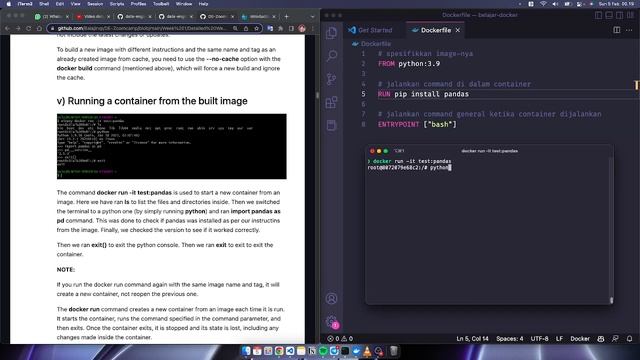
Task: Click the share icon in Chrome address bar
Action: [246, 28]
